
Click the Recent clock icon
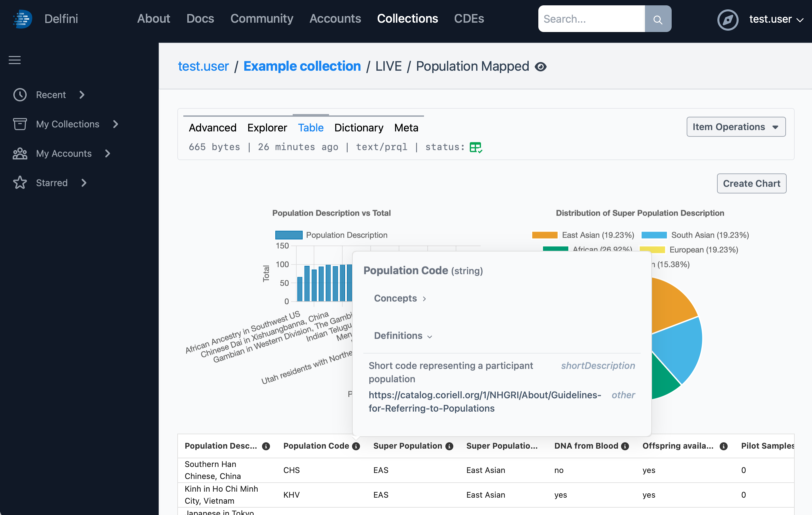20,95
